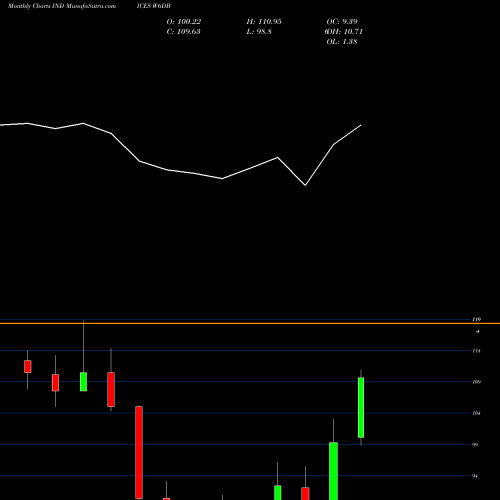Click the 94 price axis label
This screenshot has width=500, height=500.
tap(475, 476)
